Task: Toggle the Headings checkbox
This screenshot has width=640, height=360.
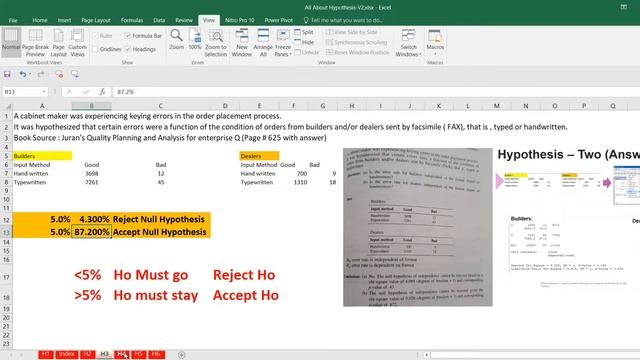Action: [x=128, y=49]
